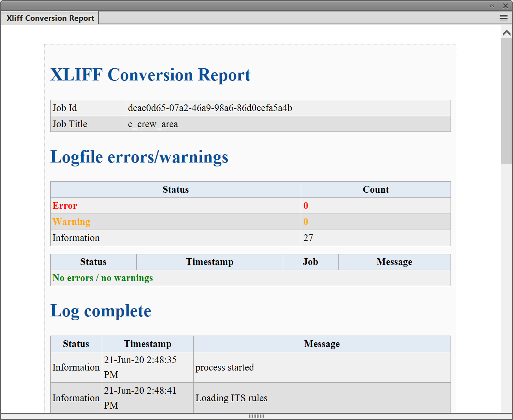Collapse the panel with the double-chevron icon
The width and height of the screenshot is (513, 420).
pos(492,6)
